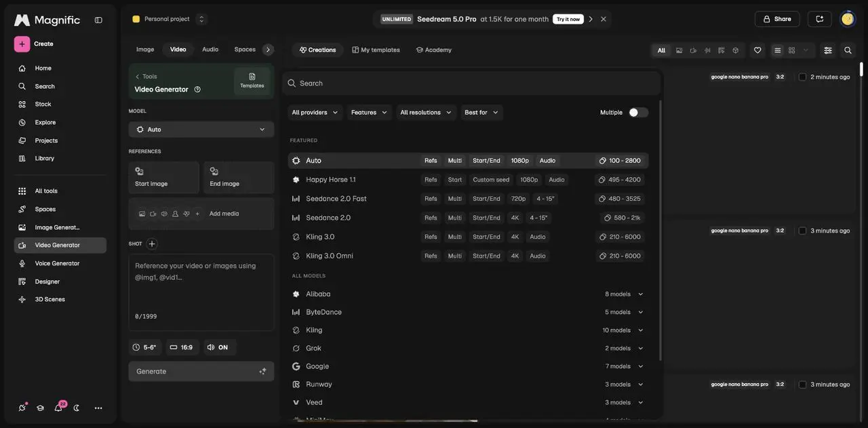
Task: Toggle the Multiple switch
Action: 638,113
